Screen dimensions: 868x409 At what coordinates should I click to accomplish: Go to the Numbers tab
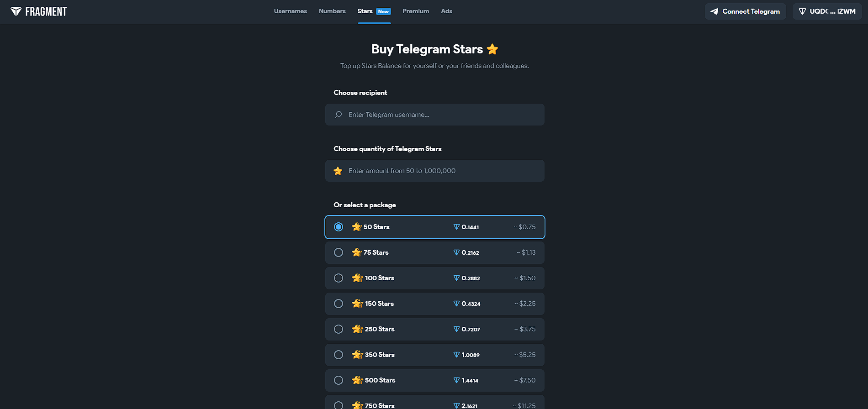[332, 11]
